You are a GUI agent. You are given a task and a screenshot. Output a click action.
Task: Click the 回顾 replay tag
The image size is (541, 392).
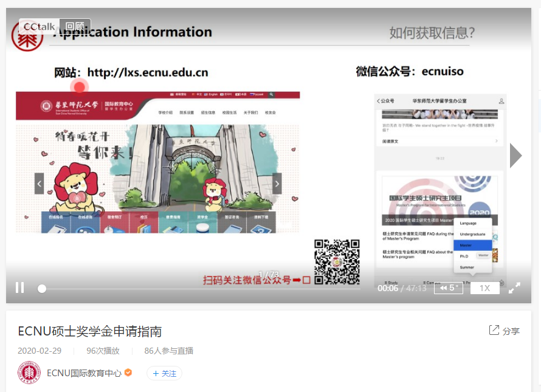75,27
